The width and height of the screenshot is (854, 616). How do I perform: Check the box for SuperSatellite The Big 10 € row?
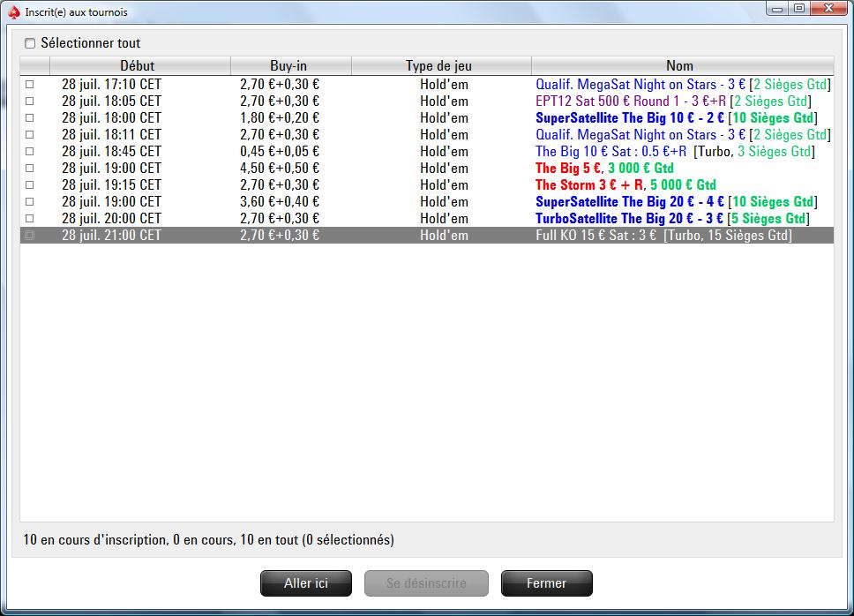(29, 117)
